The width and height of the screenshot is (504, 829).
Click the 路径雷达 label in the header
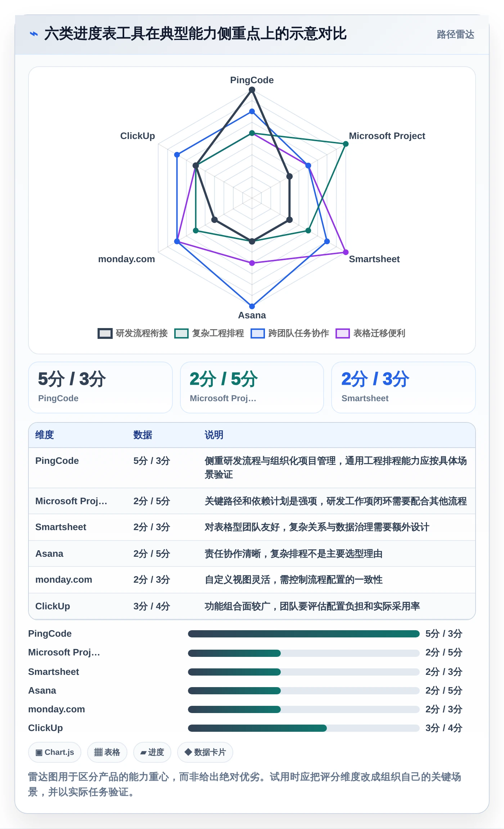click(455, 35)
